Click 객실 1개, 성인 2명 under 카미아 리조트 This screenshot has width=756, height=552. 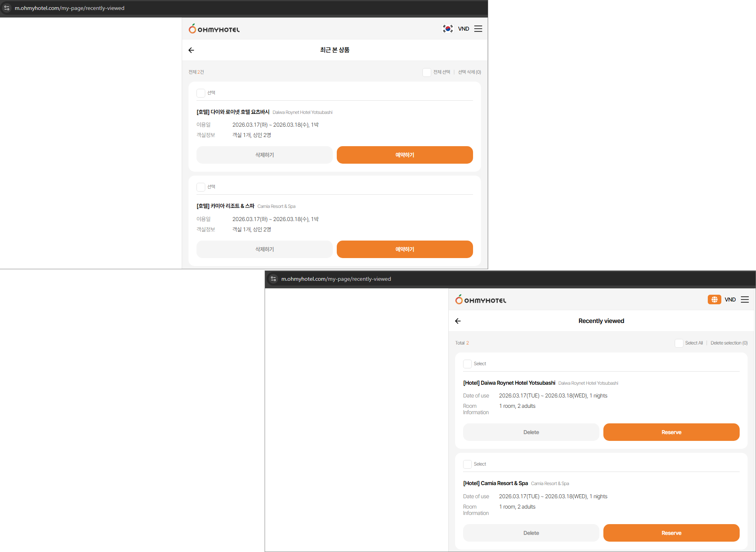pyautogui.click(x=251, y=229)
